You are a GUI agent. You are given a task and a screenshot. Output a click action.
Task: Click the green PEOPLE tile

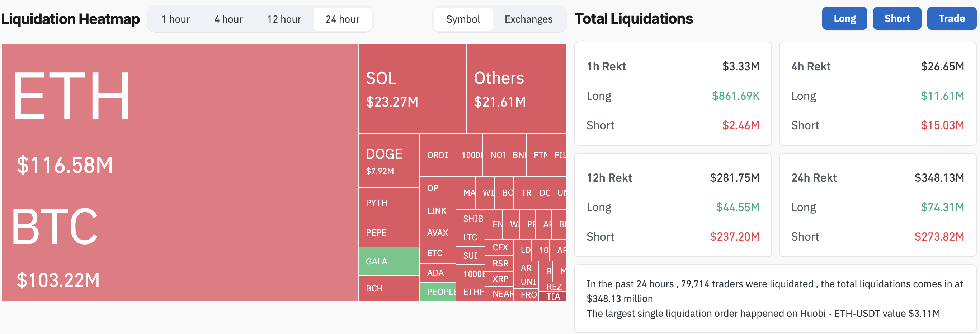(x=438, y=292)
